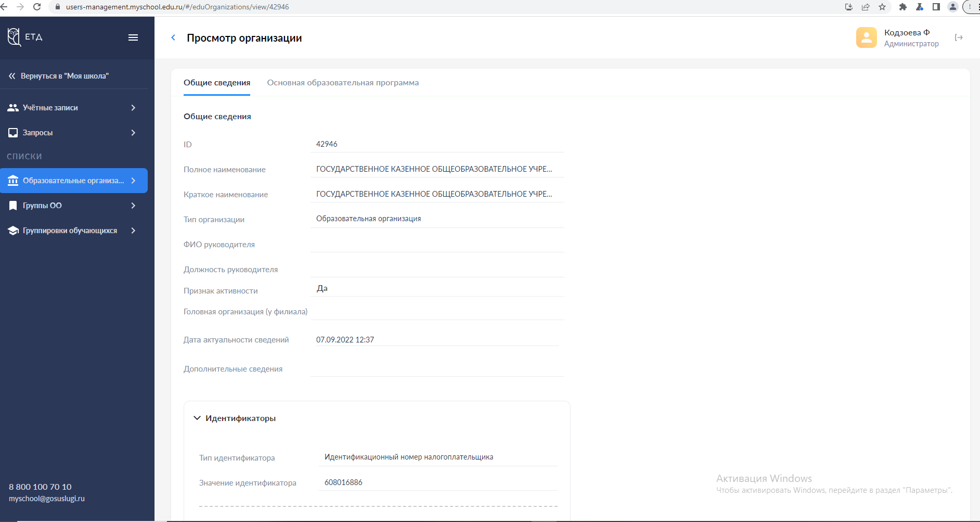Click the Учётные записи people icon
Screen dimensions: 980x522
13,108
